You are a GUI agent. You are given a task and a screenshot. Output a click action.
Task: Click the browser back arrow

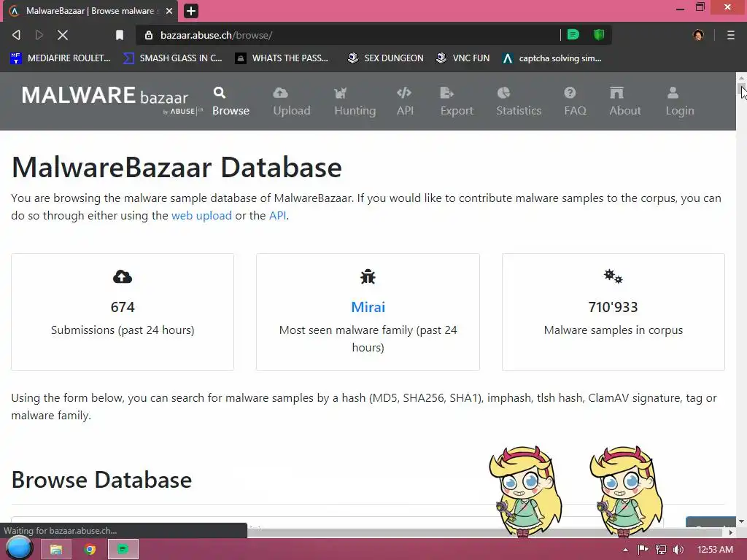coord(16,35)
